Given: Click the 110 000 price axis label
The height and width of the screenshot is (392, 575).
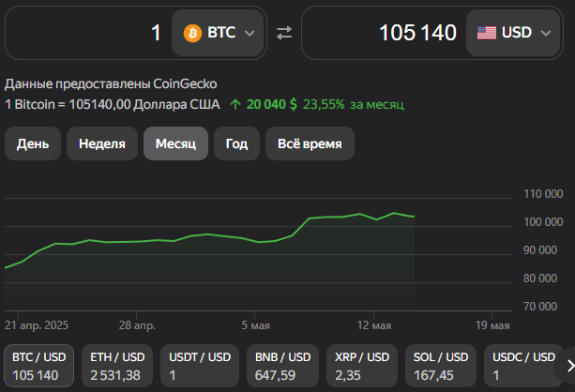Looking at the screenshot, I should pos(543,194).
